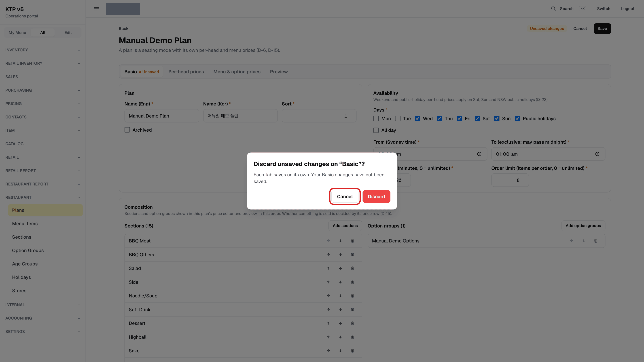Move Highball section up
The image size is (644, 362).
[x=328, y=337]
